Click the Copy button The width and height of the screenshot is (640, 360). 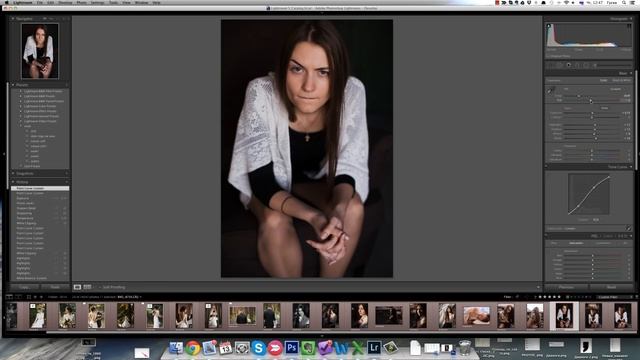click(x=24, y=287)
